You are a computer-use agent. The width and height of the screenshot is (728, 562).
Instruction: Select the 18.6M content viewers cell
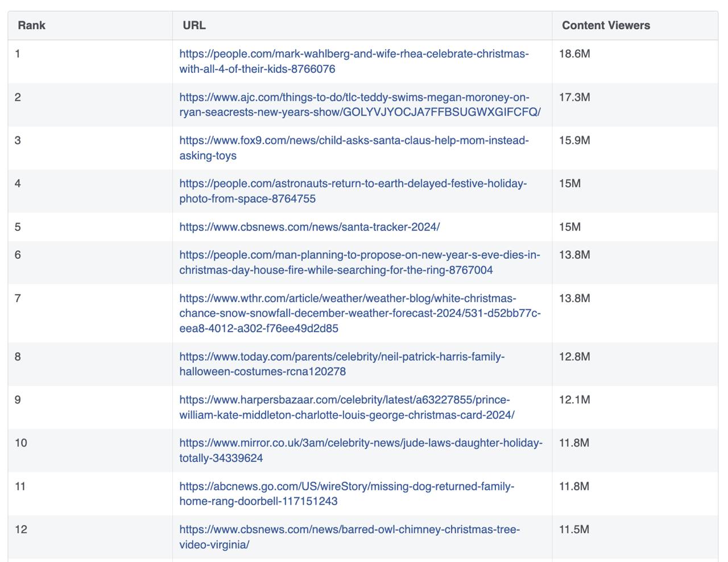(x=574, y=54)
